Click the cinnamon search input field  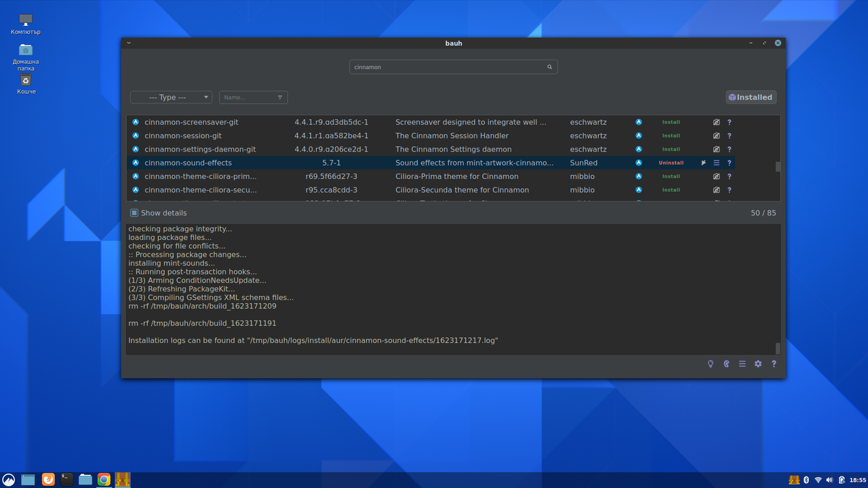[x=453, y=67]
